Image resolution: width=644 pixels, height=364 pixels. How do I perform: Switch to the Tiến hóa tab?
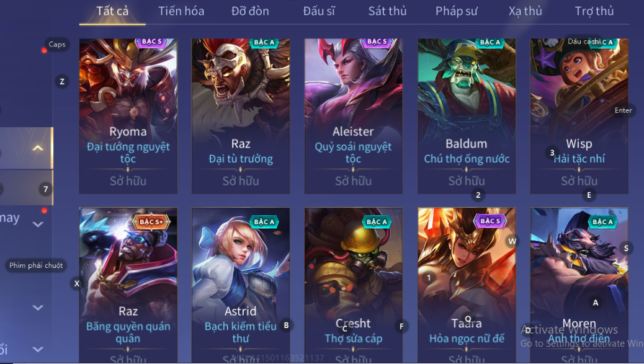pyautogui.click(x=181, y=11)
